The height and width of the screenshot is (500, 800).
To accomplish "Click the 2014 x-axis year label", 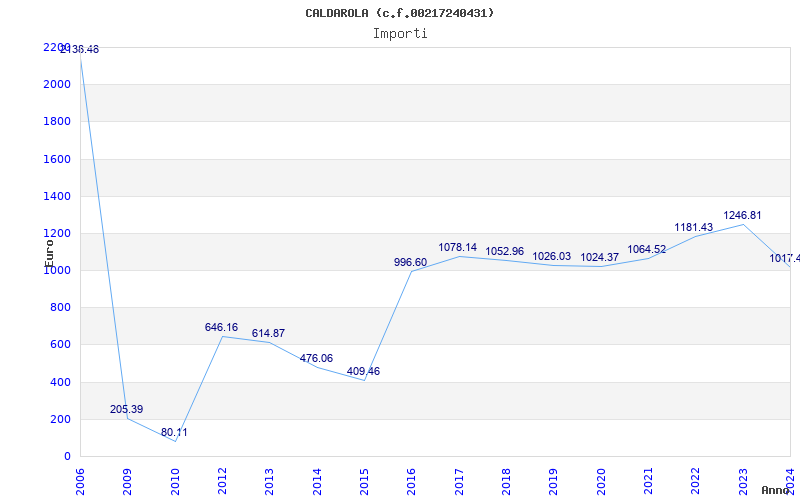I will point(317,482).
